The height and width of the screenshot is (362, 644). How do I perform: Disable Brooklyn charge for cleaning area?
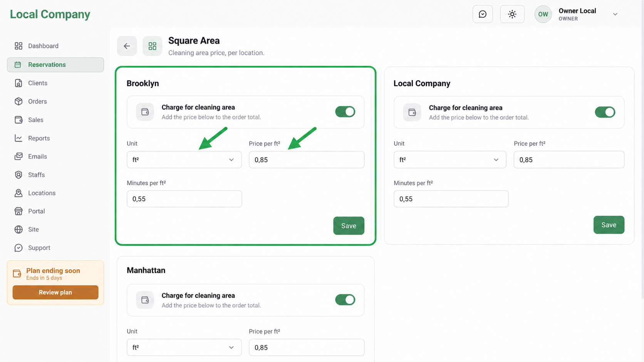coord(345,112)
